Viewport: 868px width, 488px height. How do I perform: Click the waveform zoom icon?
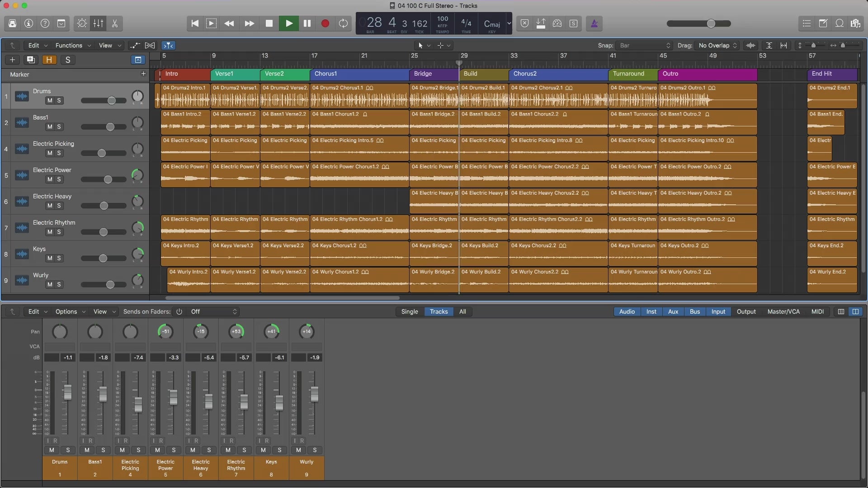pos(750,45)
